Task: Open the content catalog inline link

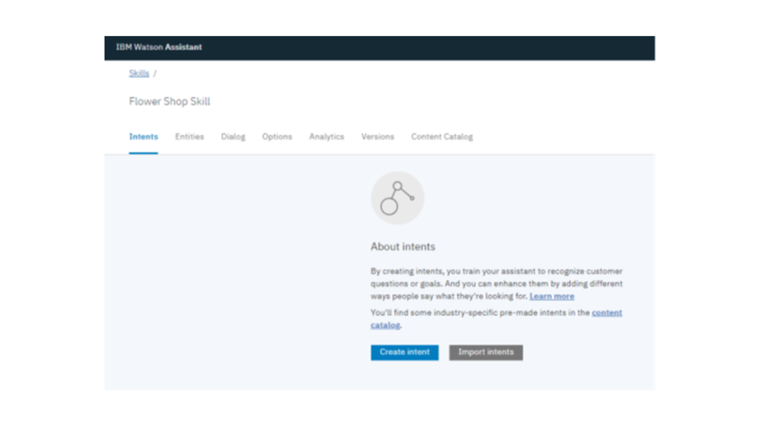Action: (607, 313)
